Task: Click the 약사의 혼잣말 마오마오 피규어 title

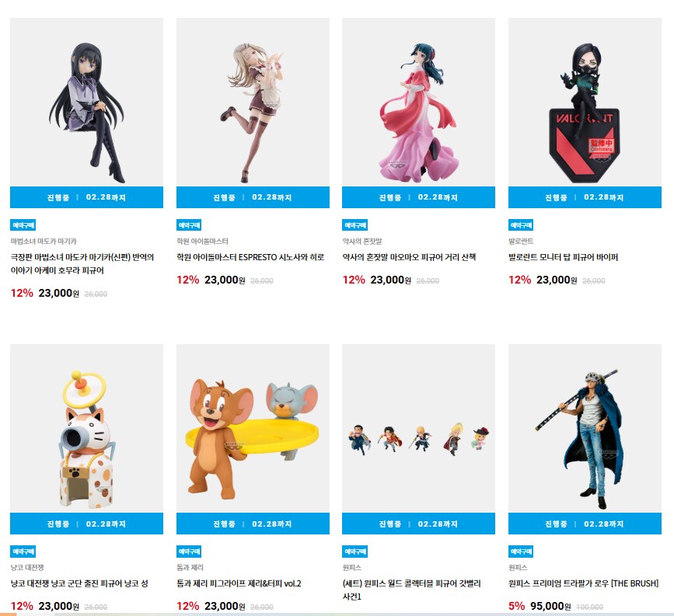Action: point(409,257)
